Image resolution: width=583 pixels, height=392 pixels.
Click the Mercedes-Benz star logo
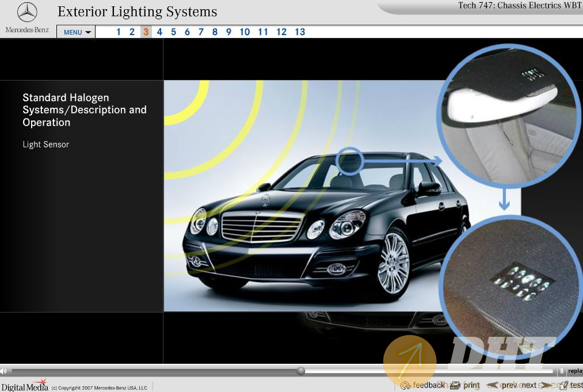27,12
